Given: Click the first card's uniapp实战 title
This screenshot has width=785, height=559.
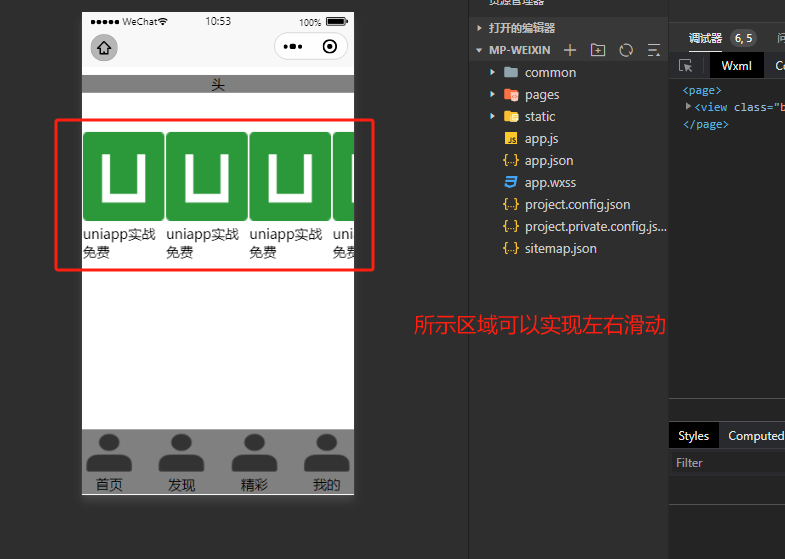Looking at the screenshot, I should pos(119,234).
